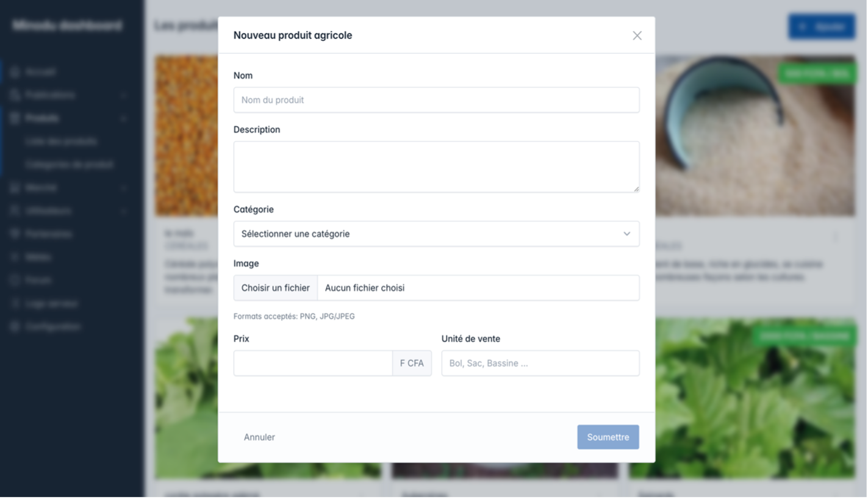Open Liste des produits submenu item
868x499 pixels.
click(61, 142)
